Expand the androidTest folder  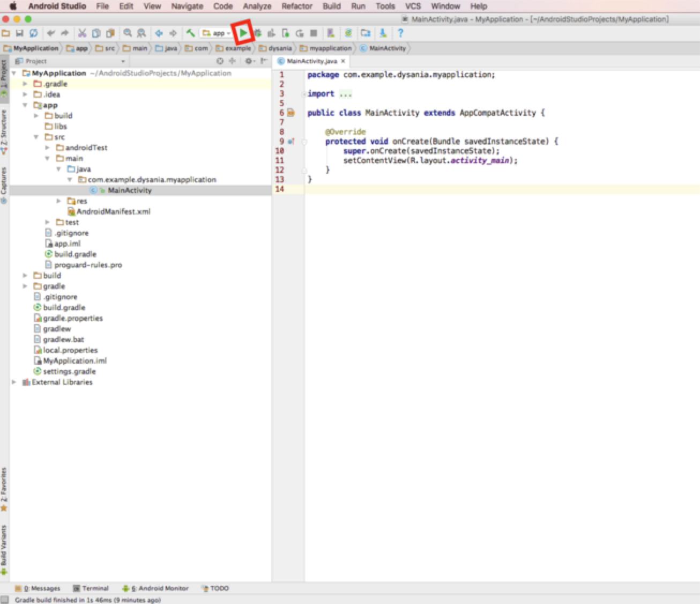tap(47, 148)
